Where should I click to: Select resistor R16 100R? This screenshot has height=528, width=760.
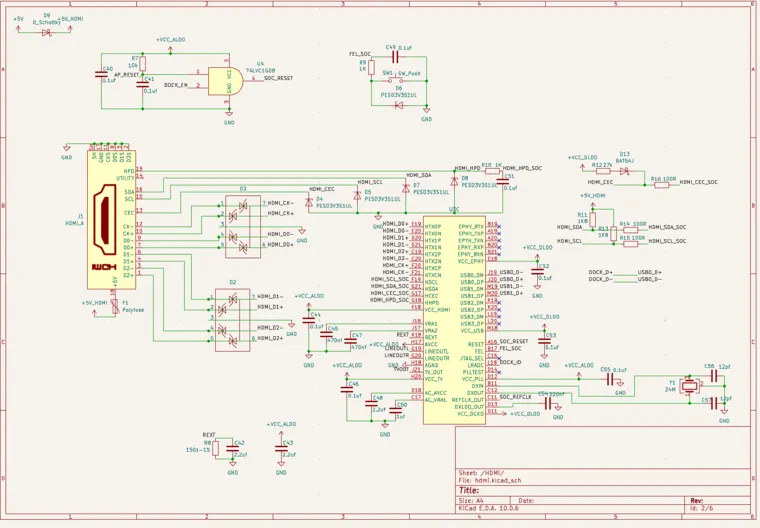click(662, 185)
